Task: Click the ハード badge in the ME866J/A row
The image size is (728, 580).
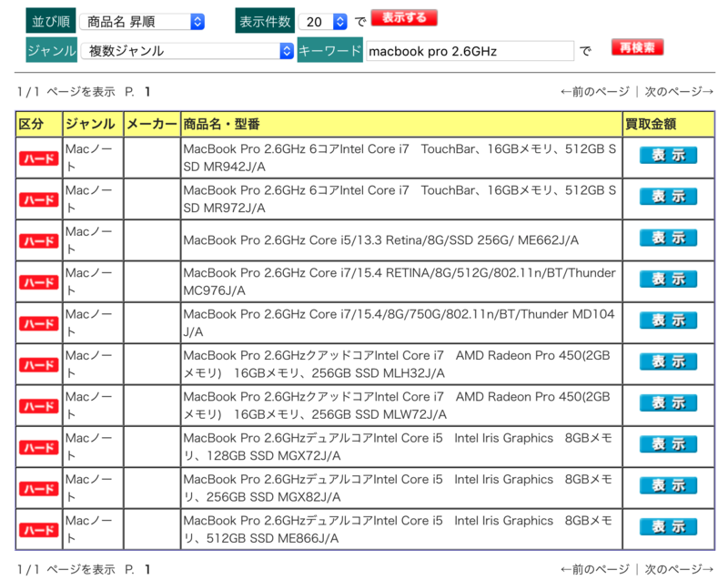Action: (x=39, y=531)
